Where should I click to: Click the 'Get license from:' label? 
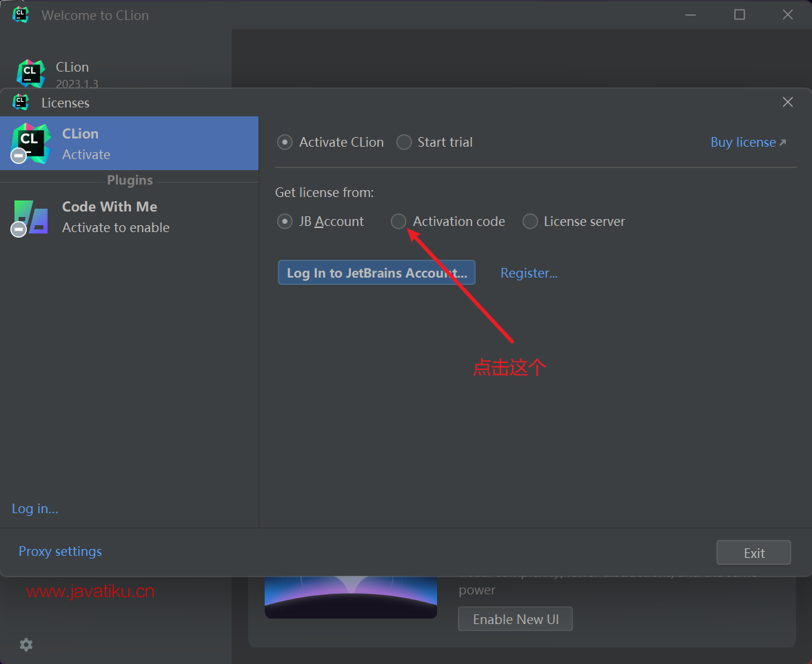[324, 193]
